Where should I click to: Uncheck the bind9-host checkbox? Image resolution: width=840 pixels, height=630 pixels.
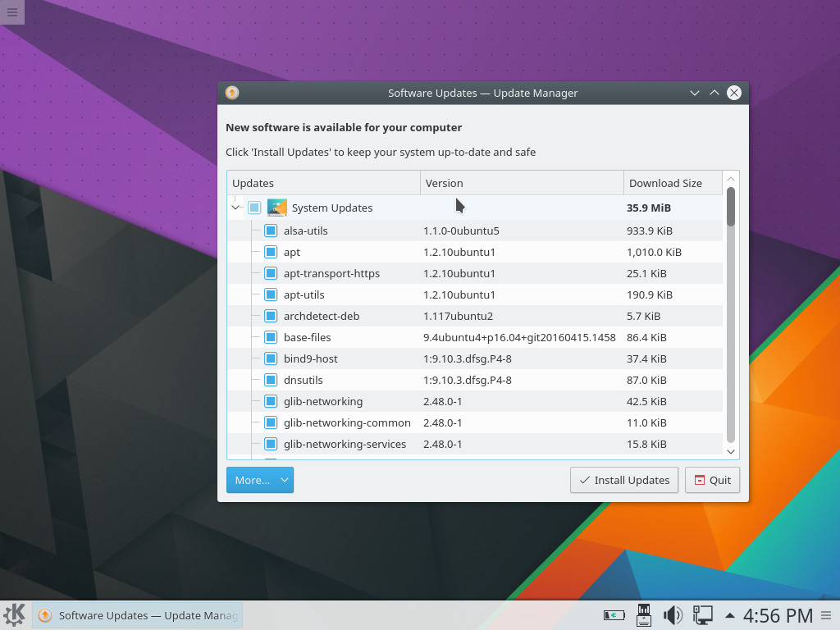click(x=271, y=359)
